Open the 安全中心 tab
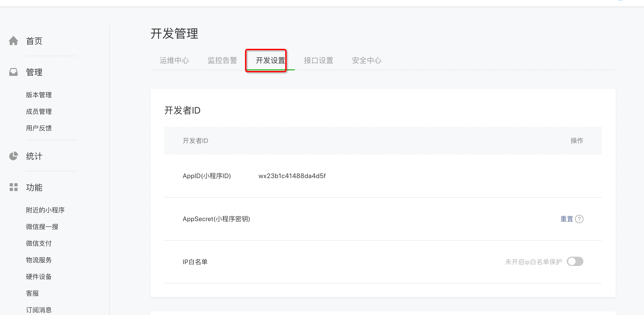 366,60
